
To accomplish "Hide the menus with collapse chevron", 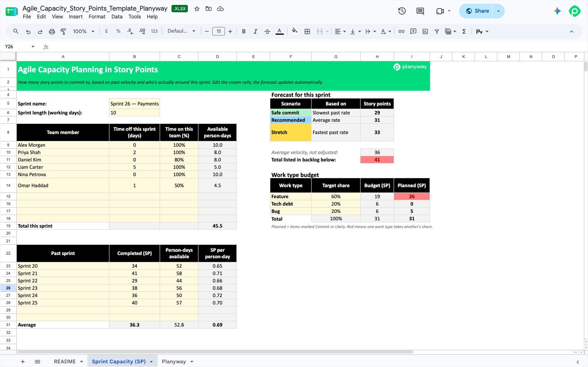I will (571, 31).
